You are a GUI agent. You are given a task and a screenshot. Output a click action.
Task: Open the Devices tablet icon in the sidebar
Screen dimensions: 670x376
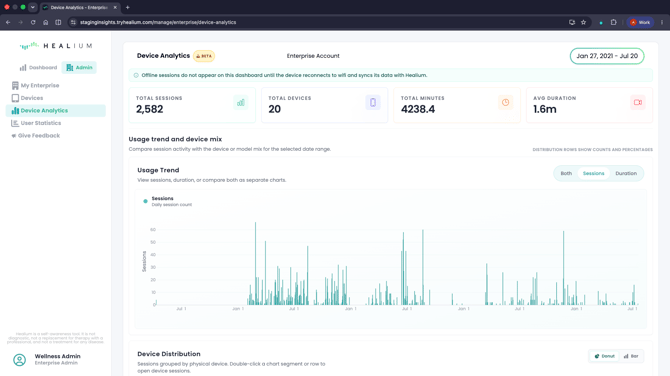[15, 98]
